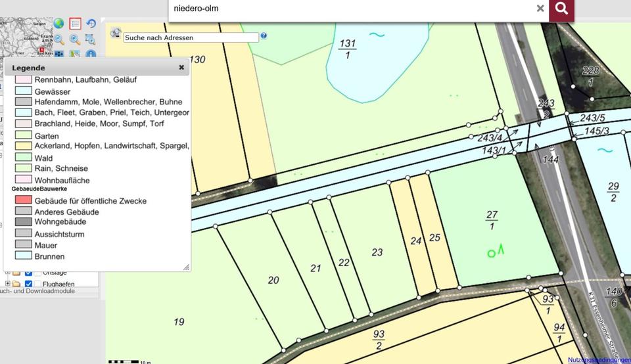631x364 pixels.
Task: Uncheck the Flughaefen layer checkbox
Action: (28, 284)
